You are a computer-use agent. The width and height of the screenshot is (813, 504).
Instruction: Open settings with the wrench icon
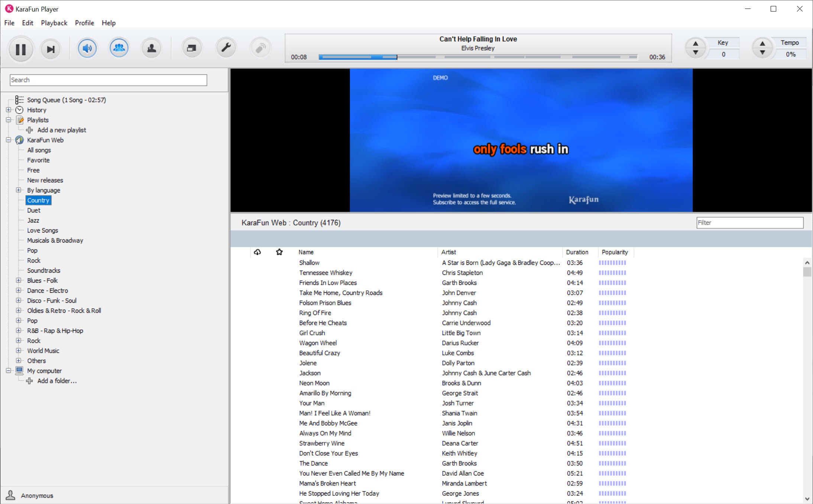pyautogui.click(x=226, y=48)
